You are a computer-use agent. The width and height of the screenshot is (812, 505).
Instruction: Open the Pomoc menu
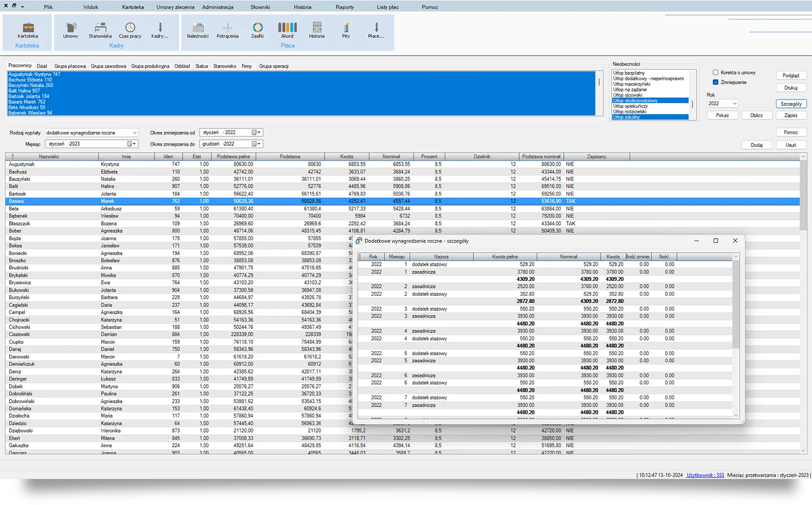pos(430,7)
